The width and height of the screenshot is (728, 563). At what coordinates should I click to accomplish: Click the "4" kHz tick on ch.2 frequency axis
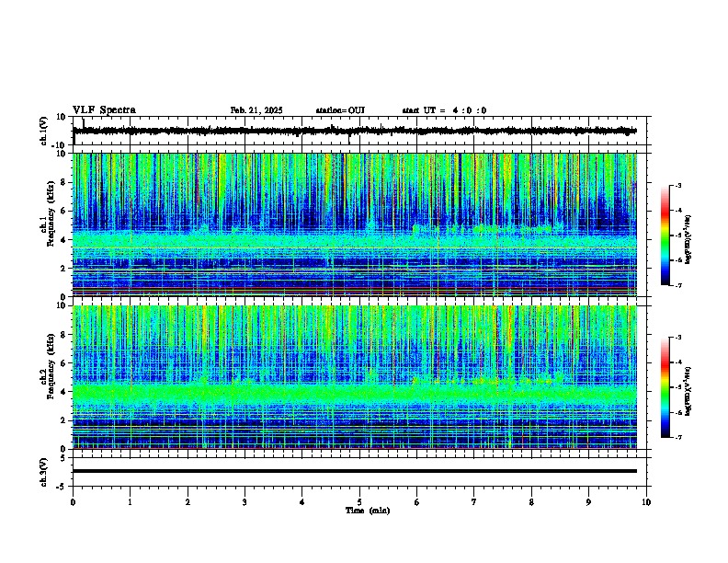point(63,392)
